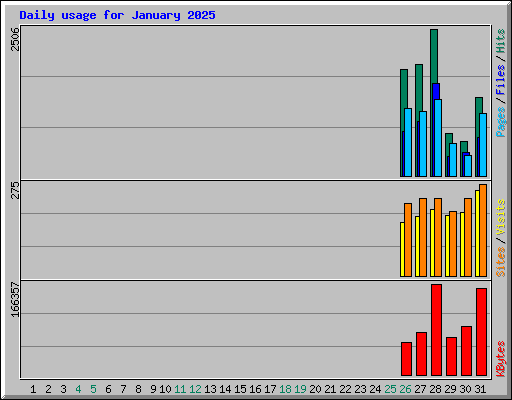The image size is (512, 400).
Task: Click the "Daily usage for January 2025" title
Action: click(x=117, y=15)
